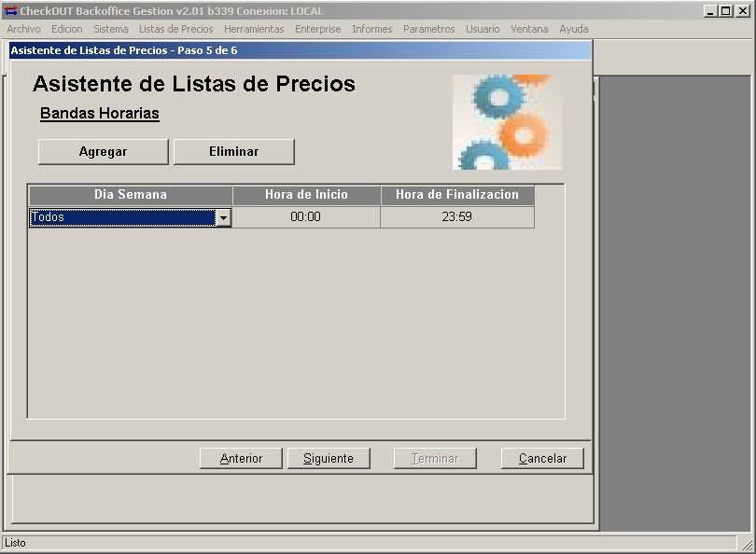Click the Listo status bar text
The width and height of the screenshot is (756, 554).
[x=15, y=543]
